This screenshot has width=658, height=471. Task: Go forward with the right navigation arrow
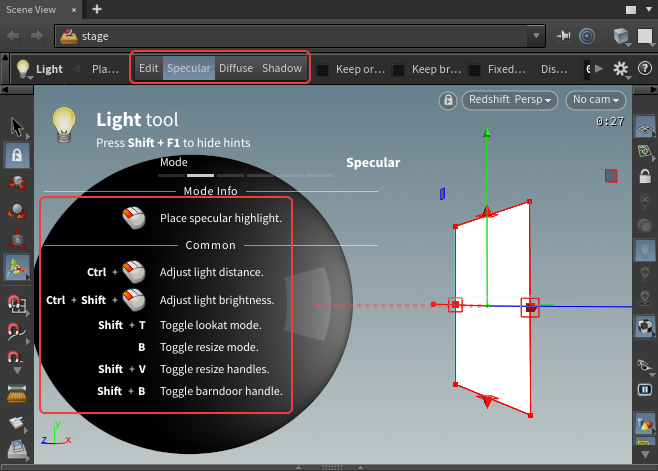[x=37, y=36]
